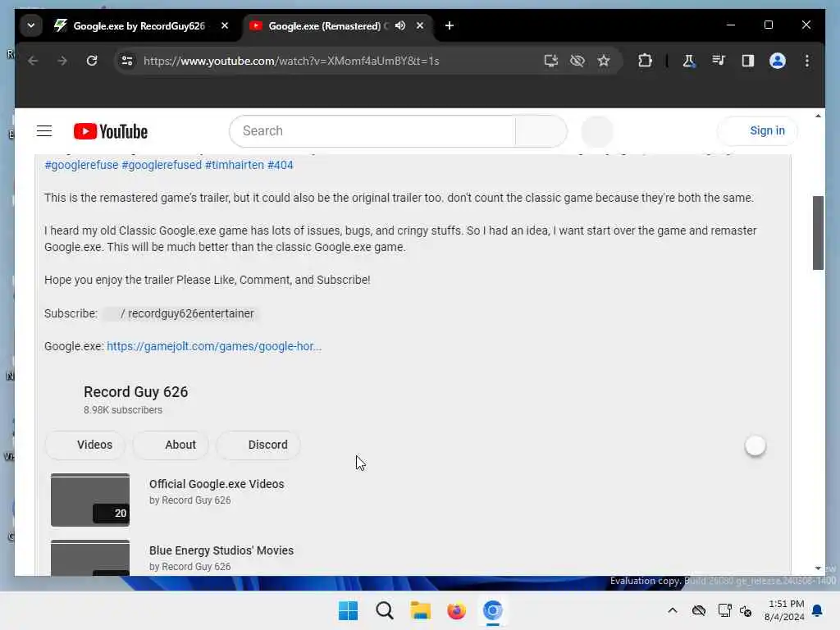
Task: Click the YouTube search submit button
Action: click(x=541, y=131)
